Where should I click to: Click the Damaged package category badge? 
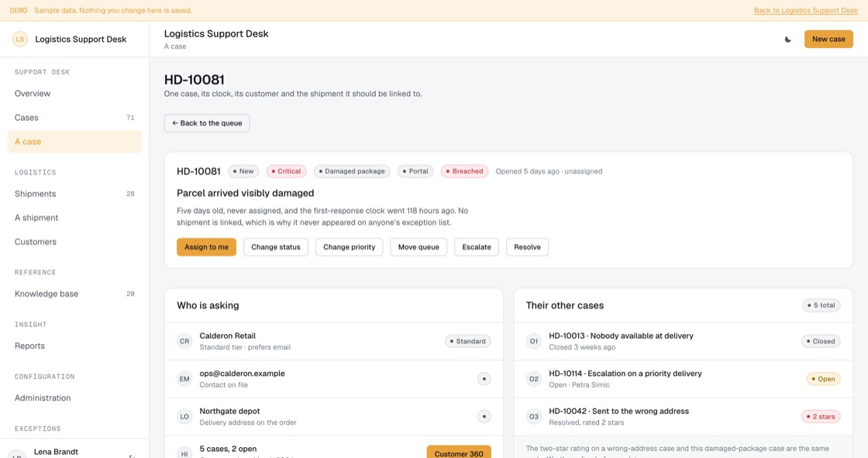(352, 171)
